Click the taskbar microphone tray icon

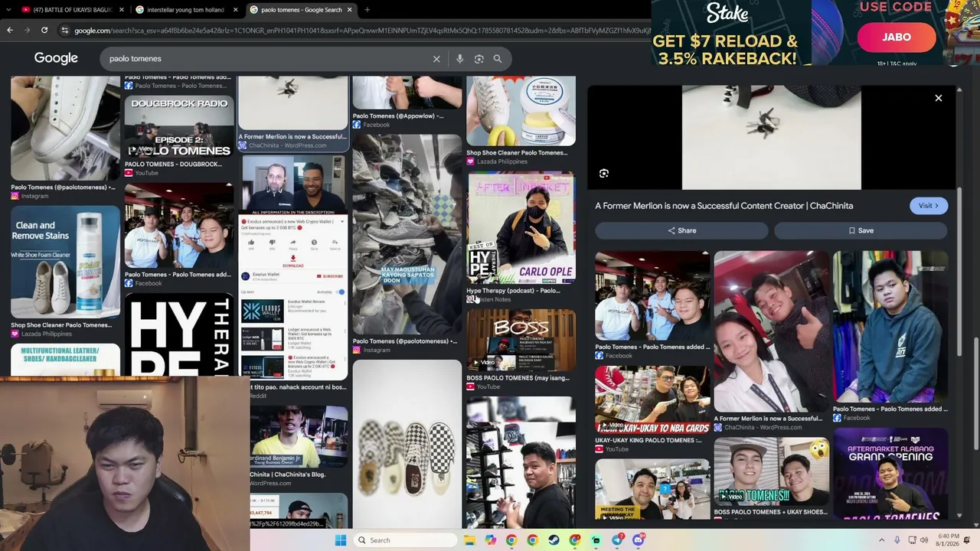(897, 540)
